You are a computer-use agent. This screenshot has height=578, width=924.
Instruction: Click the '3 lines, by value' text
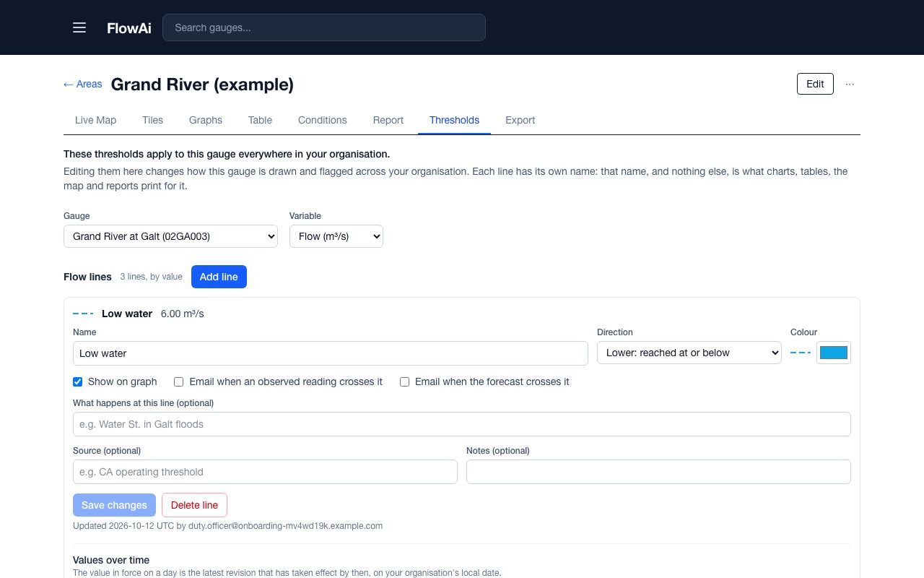[152, 277]
